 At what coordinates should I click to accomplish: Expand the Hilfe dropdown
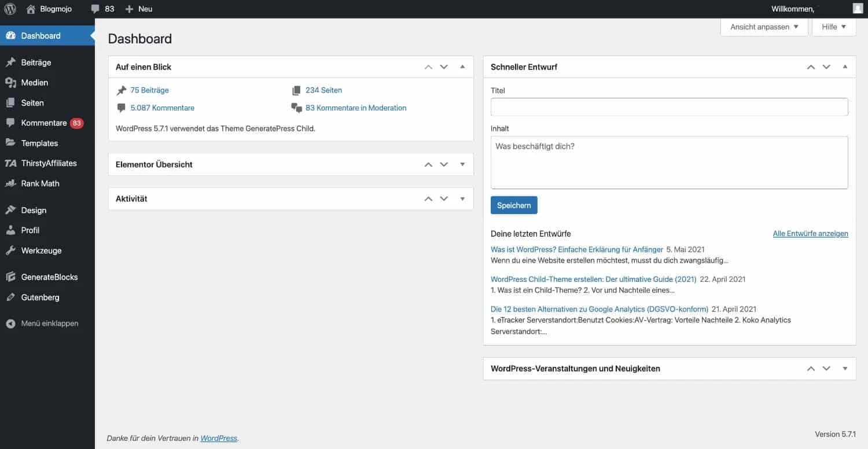click(833, 27)
